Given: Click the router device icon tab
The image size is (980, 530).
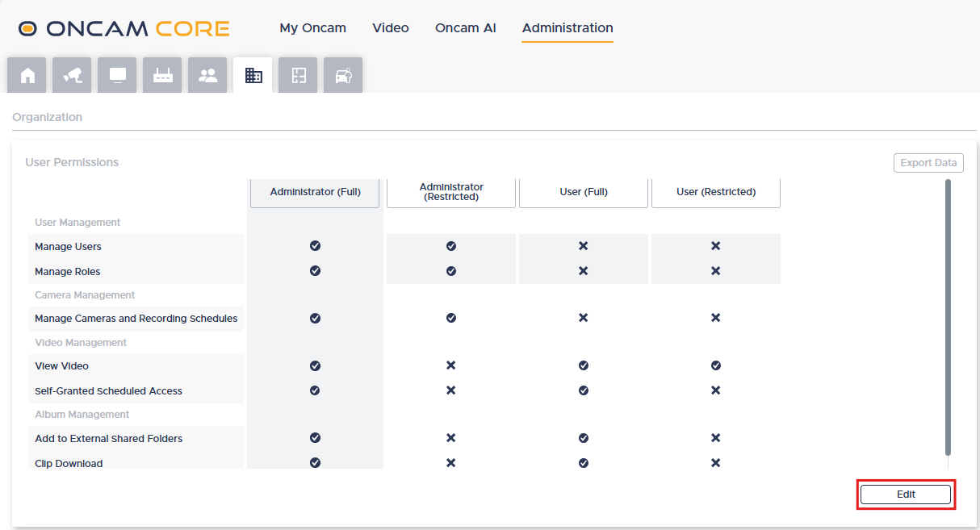Looking at the screenshot, I should 163,75.
